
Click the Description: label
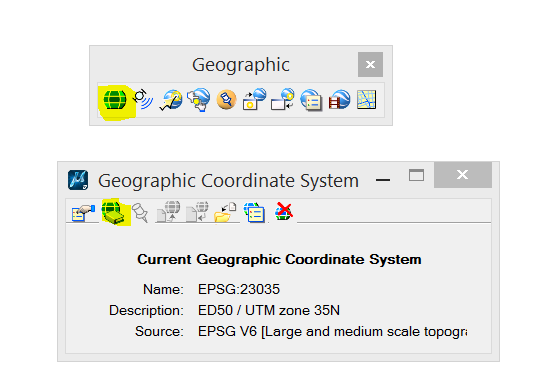[146, 310]
